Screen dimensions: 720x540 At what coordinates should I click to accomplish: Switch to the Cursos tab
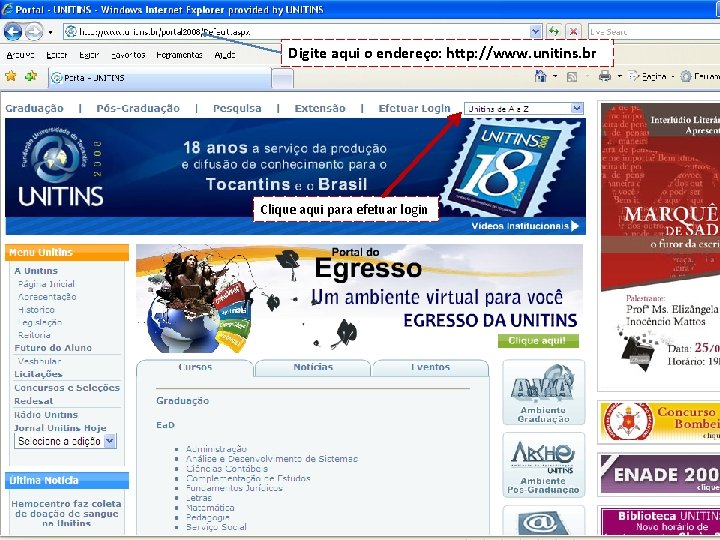tap(195, 367)
